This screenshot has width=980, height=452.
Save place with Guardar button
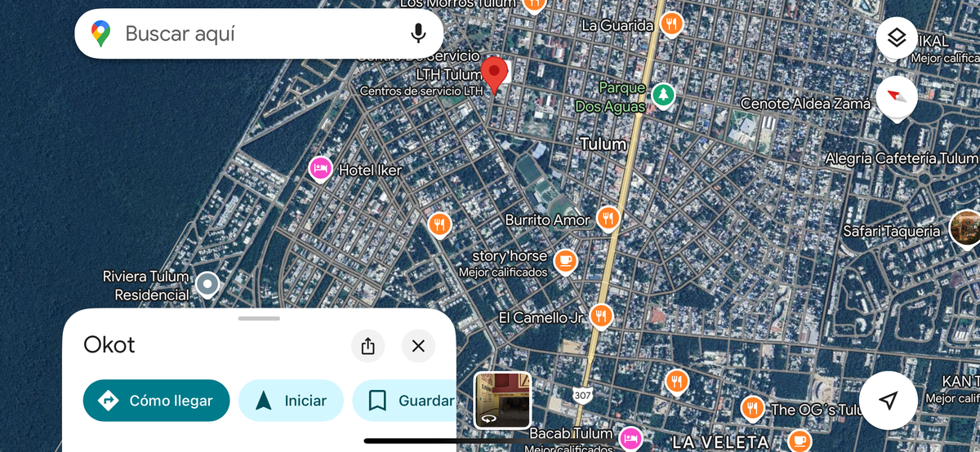(404, 401)
